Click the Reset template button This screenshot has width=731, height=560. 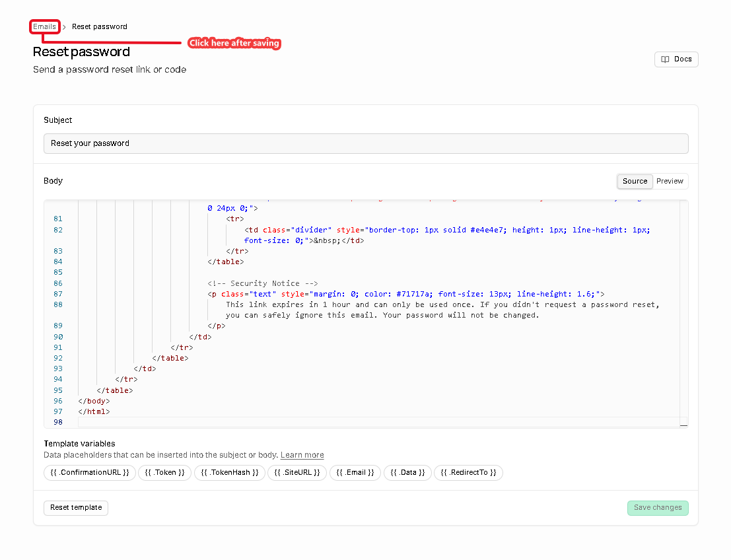click(76, 508)
